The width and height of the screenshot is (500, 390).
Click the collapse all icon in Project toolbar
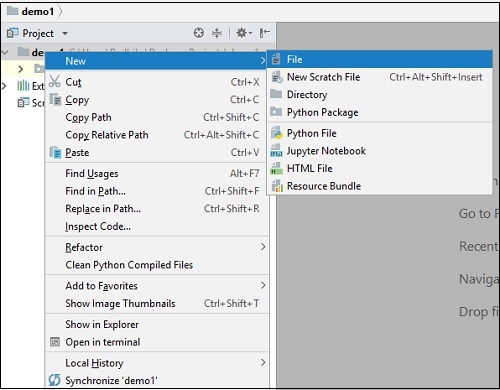[x=217, y=33]
